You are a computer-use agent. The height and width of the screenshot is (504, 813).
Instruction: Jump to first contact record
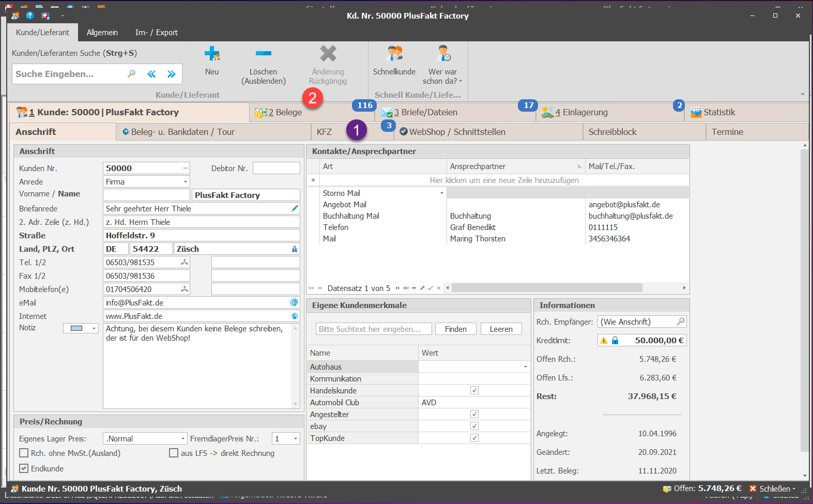[311, 288]
